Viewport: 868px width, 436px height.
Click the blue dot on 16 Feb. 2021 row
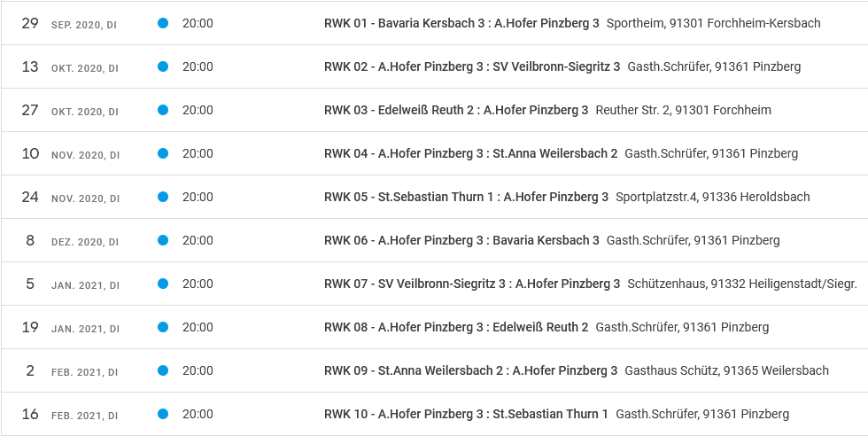(x=163, y=414)
